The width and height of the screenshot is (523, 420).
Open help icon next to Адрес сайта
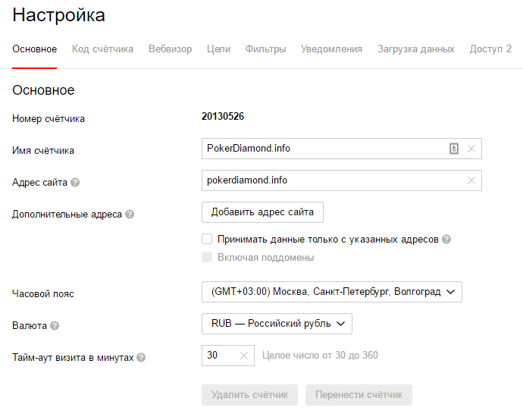(x=75, y=183)
